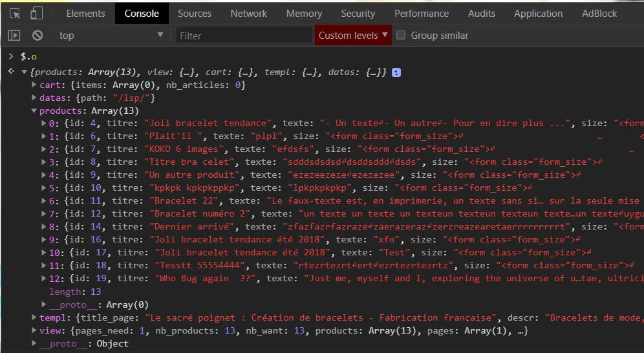The width and height of the screenshot is (644, 353).
Task: Click the blue info badge beside datas
Action: (396, 72)
